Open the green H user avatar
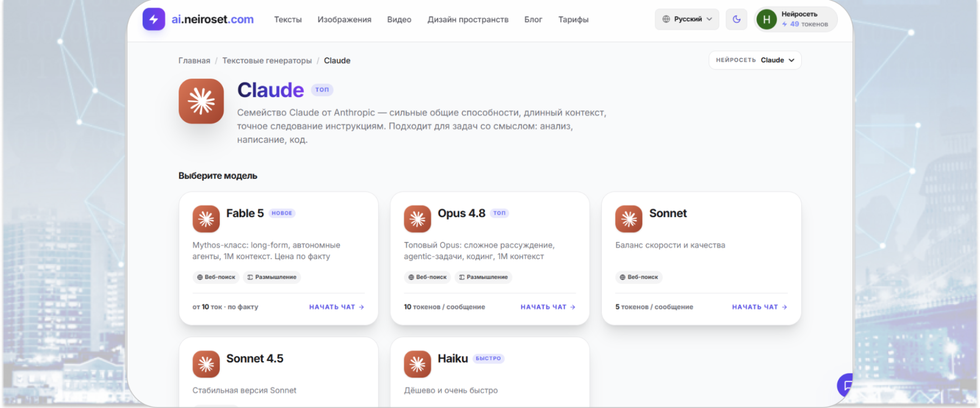Image resolution: width=980 pixels, height=408 pixels. click(767, 20)
